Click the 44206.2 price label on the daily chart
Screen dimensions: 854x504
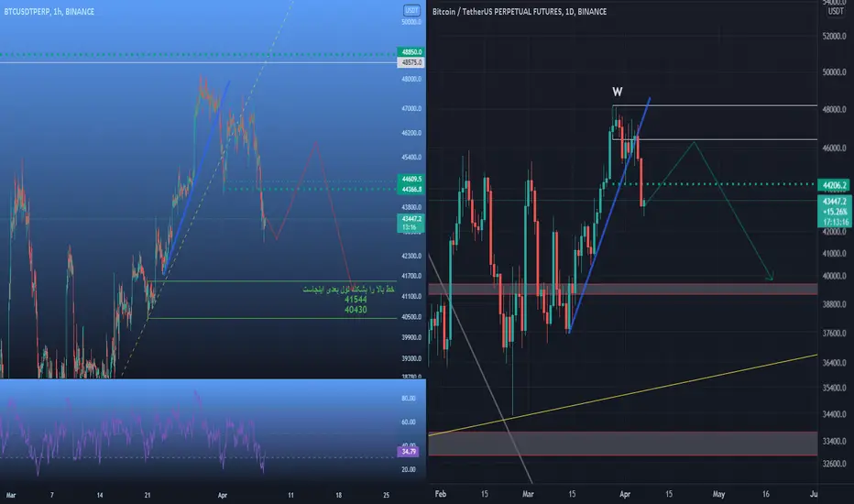point(835,185)
